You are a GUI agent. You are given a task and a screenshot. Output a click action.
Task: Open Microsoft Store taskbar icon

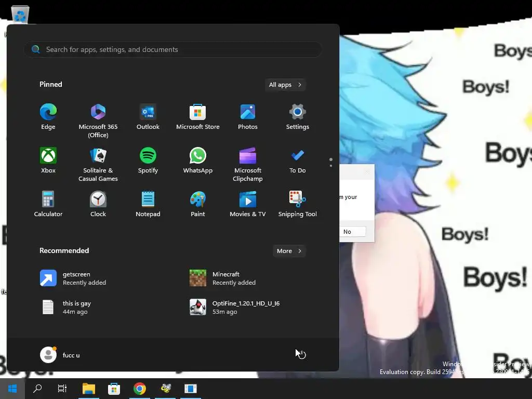[x=114, y=389]
